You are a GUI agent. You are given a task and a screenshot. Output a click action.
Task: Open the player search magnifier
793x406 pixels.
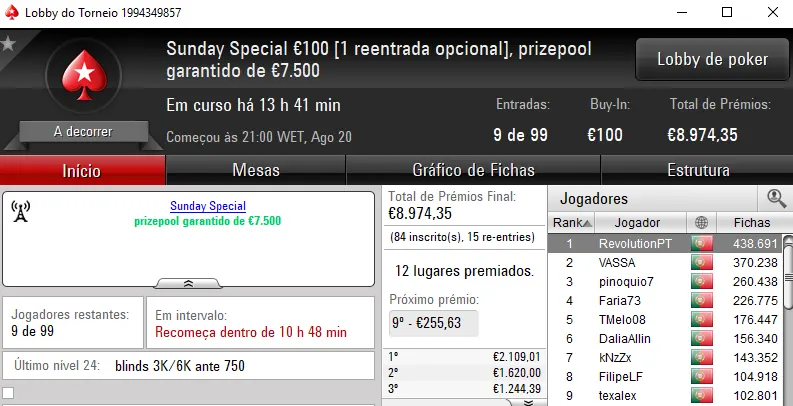click(776, 198)
